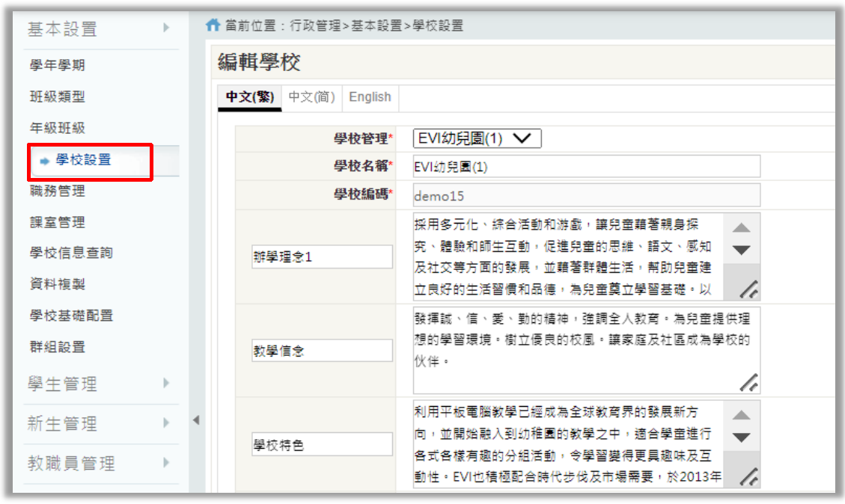Image resolution: width=845 pixels, height=504 pixels.
Task: Expand the 新生管理 sidebar section
Action: 96,424
